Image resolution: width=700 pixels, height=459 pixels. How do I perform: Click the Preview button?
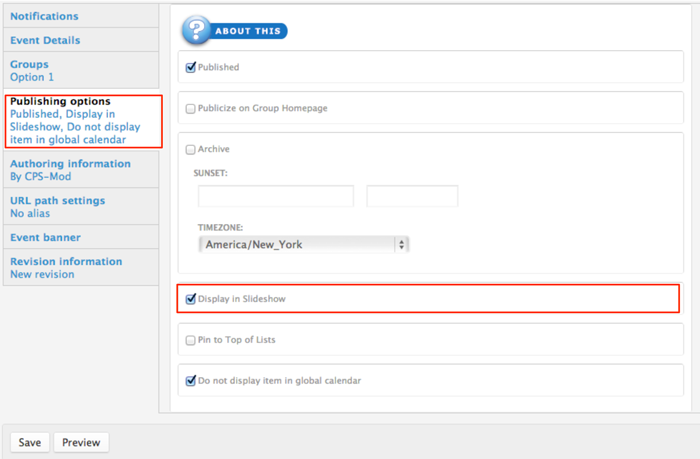click(x=81, y=442)
